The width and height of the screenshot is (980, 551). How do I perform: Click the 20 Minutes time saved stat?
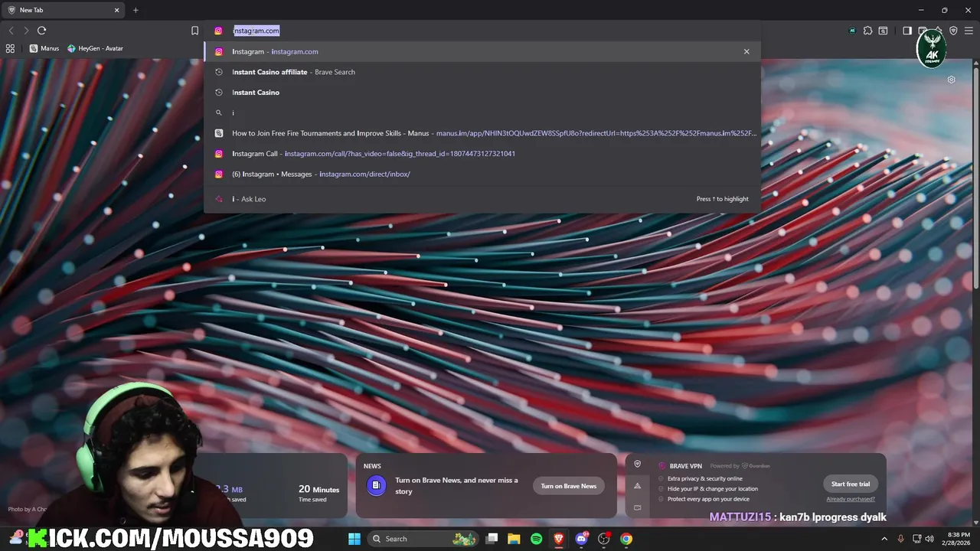[x=318, y=494]
